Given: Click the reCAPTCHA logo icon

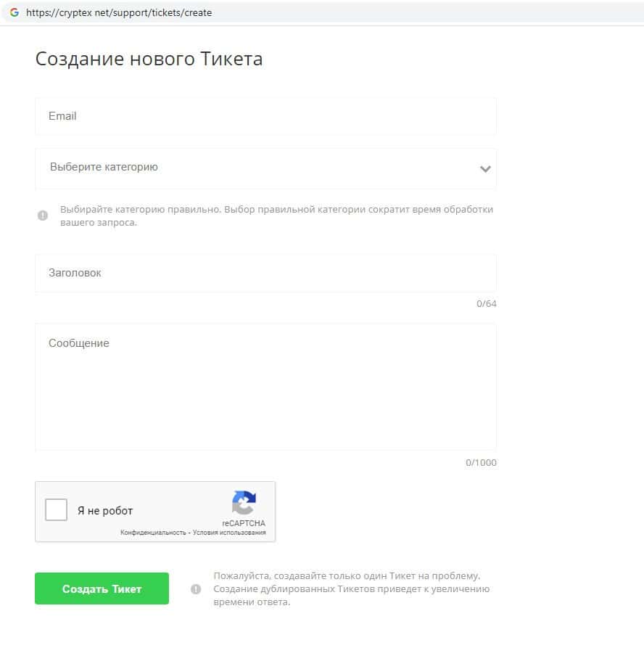Looking at the screenshot, I should (244, 503).
